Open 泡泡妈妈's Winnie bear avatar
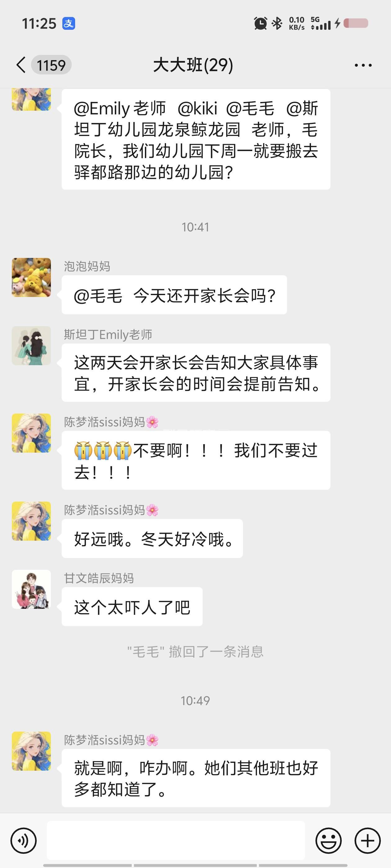This screenshot has width=391, height=868. tap(31, 277)
